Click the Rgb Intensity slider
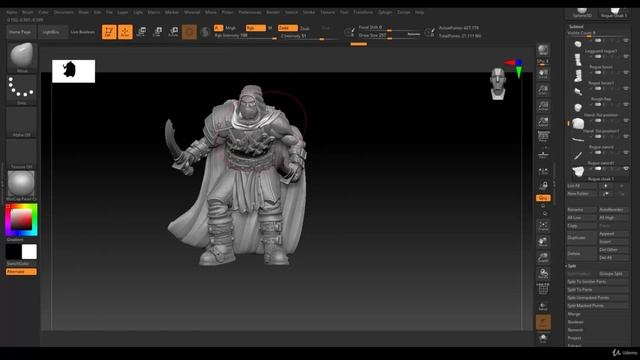 pos(246,36)
